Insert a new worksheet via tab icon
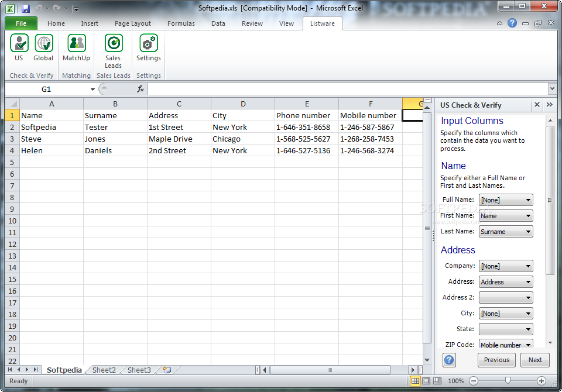562x392 pixels. point(167,370)
